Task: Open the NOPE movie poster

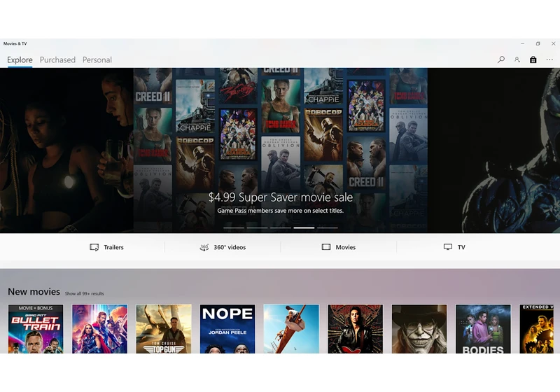Action: (x=227, y=329)
